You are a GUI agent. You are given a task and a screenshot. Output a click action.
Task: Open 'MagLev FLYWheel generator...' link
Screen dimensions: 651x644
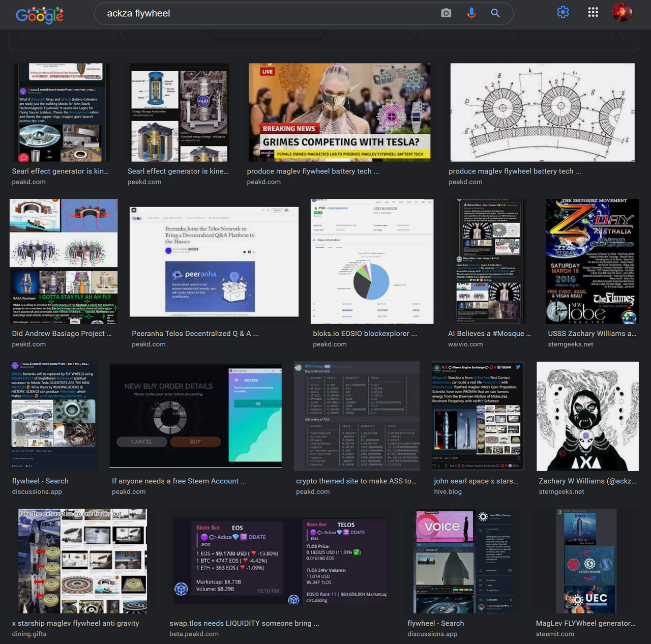click(x=585, y=624)
